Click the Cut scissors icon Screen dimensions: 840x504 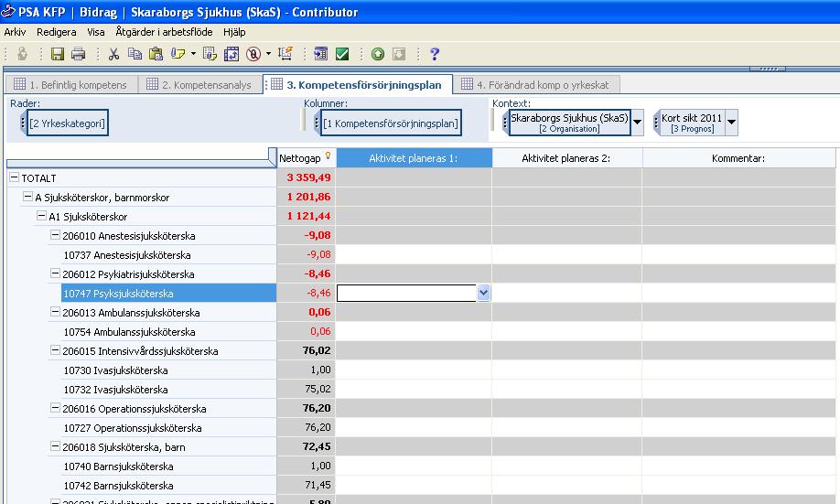point(113,54)
